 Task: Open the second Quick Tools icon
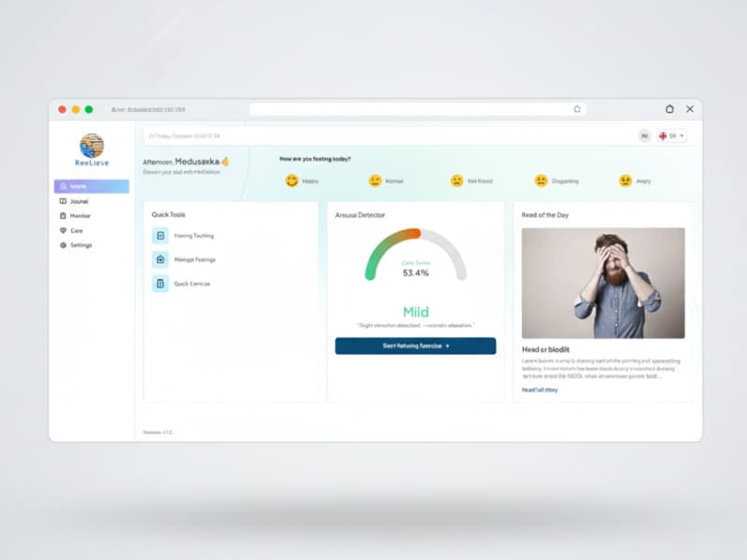point(161,259)
